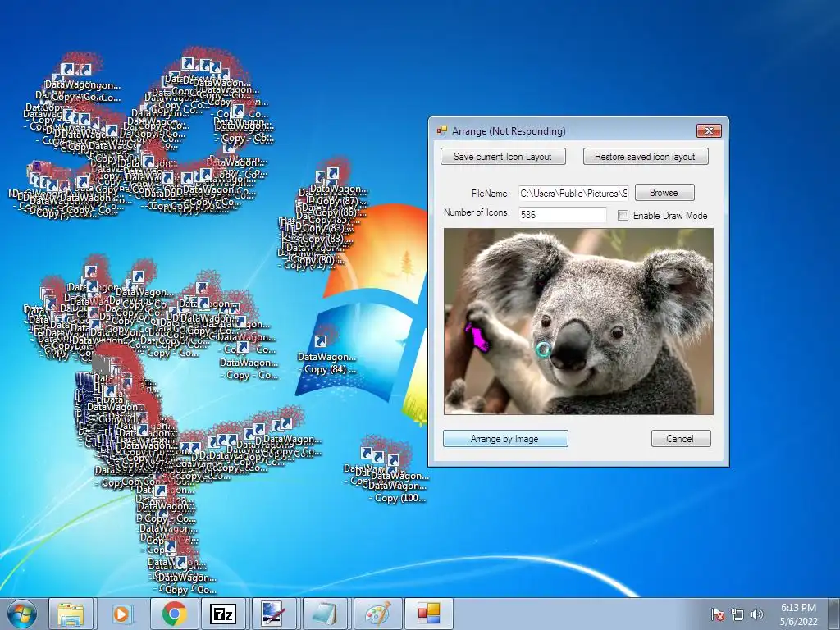
Task: Close the Arrange dialog window
Action: click(x=709, y=130)
